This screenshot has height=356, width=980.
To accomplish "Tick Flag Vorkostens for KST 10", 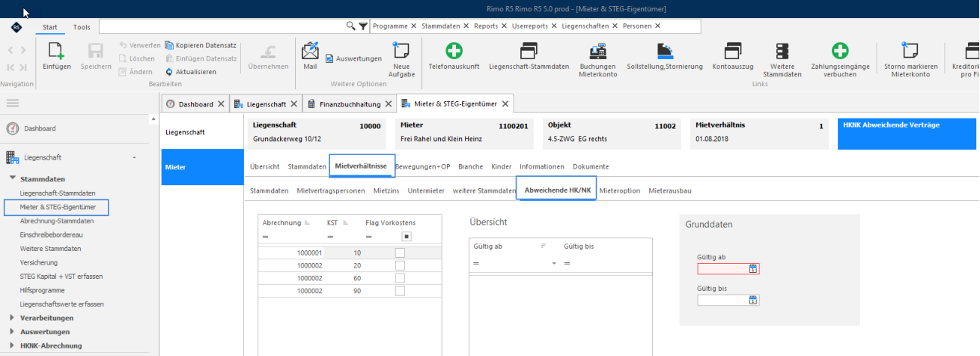I will [x=400, y=253].
